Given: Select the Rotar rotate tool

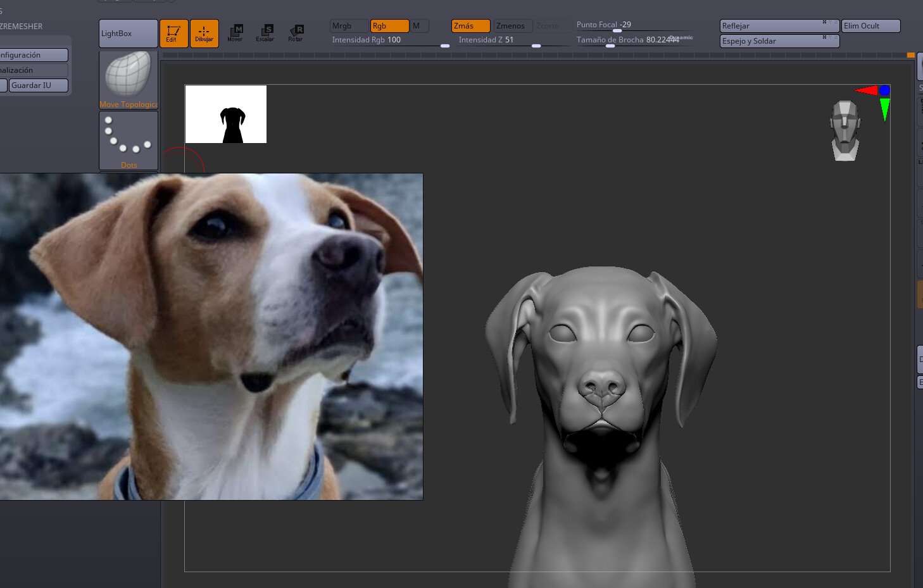Looking at the screenshot, I should pyautogui.click(x=296, y=33).
